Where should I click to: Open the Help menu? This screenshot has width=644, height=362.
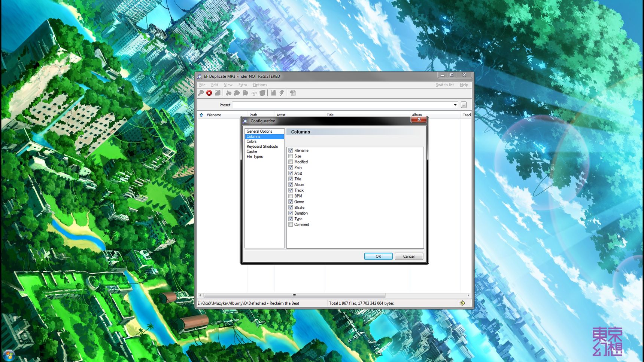click(x=464, y=85)
